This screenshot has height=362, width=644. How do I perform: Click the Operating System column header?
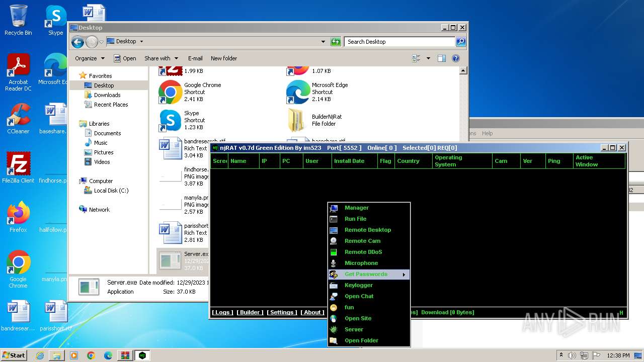(x=462, y=161)
